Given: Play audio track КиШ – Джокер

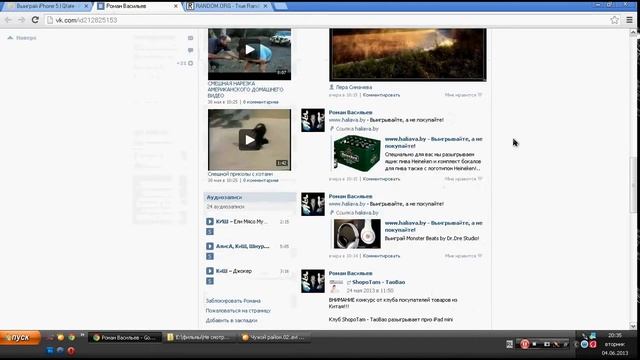Looking at the screenshot, I should click(210, 271).
